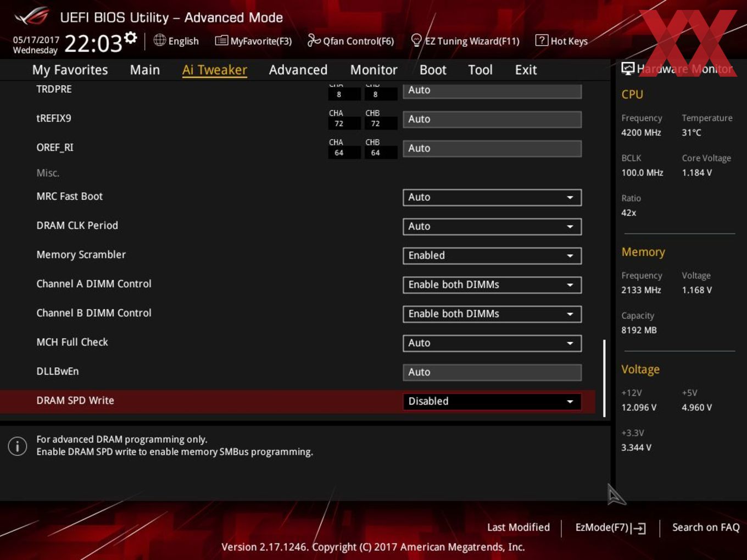Click the CPU frequency 4200 MHz value

tap(641, 132)
